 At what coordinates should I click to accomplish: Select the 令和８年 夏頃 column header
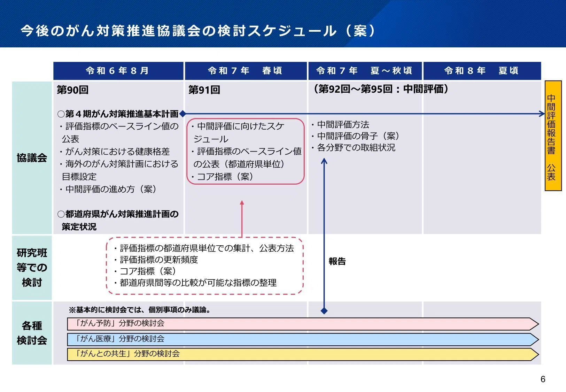(x=482, y=71)
